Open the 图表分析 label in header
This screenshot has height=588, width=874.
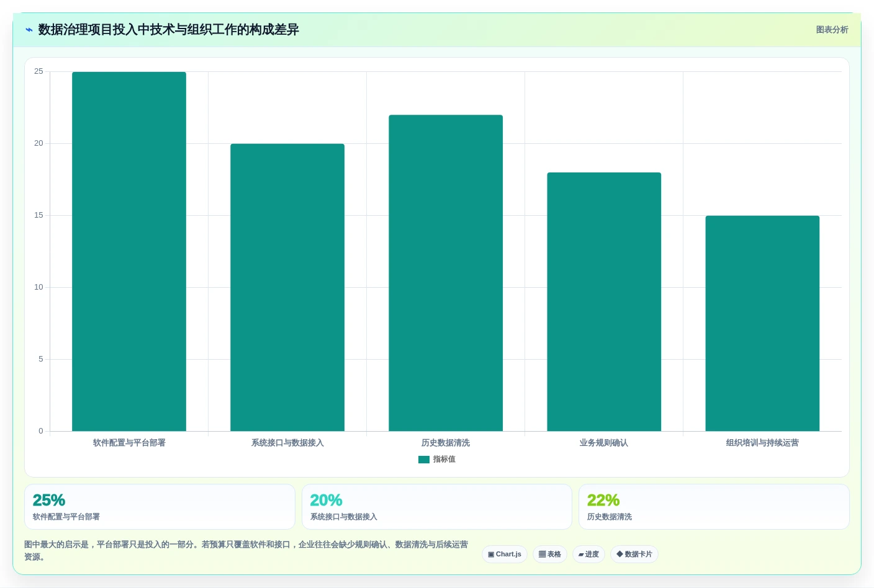coord(832,30)
